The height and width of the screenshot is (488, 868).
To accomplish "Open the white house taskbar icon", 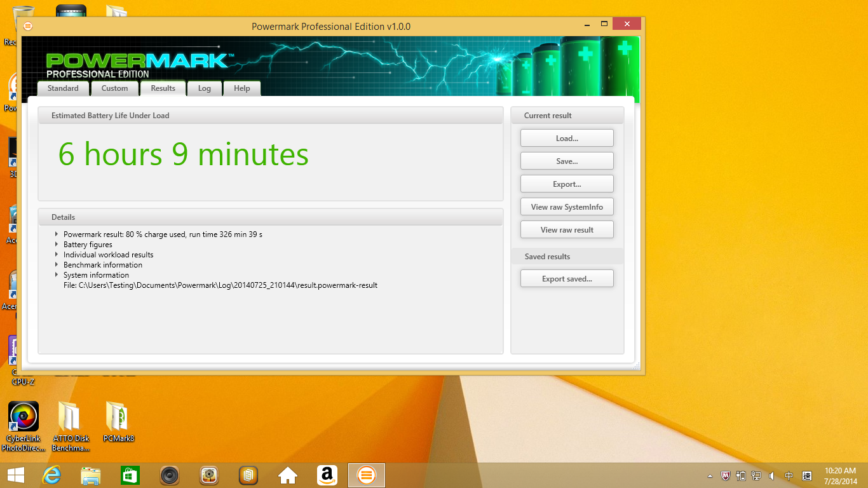I will pos(288,475).
